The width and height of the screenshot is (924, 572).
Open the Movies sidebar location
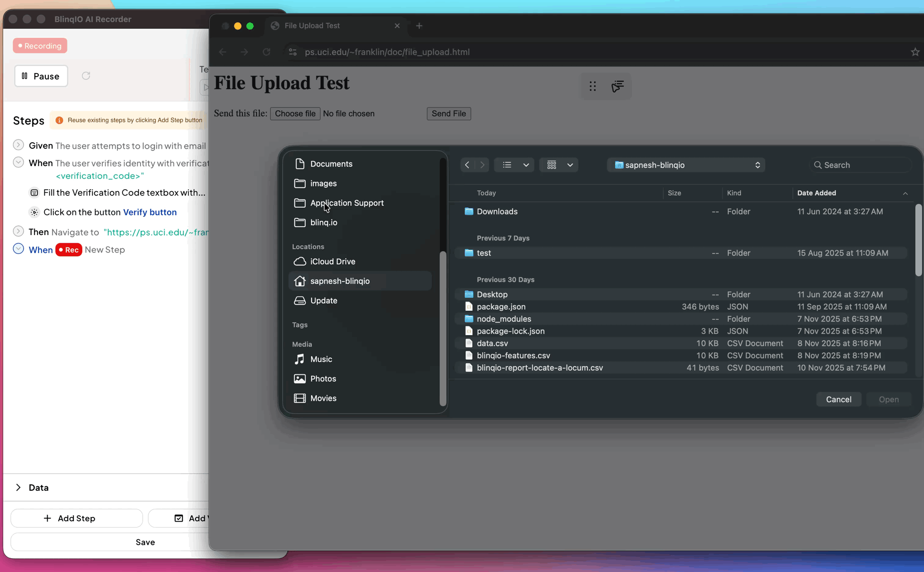click(x=323, y=398)
